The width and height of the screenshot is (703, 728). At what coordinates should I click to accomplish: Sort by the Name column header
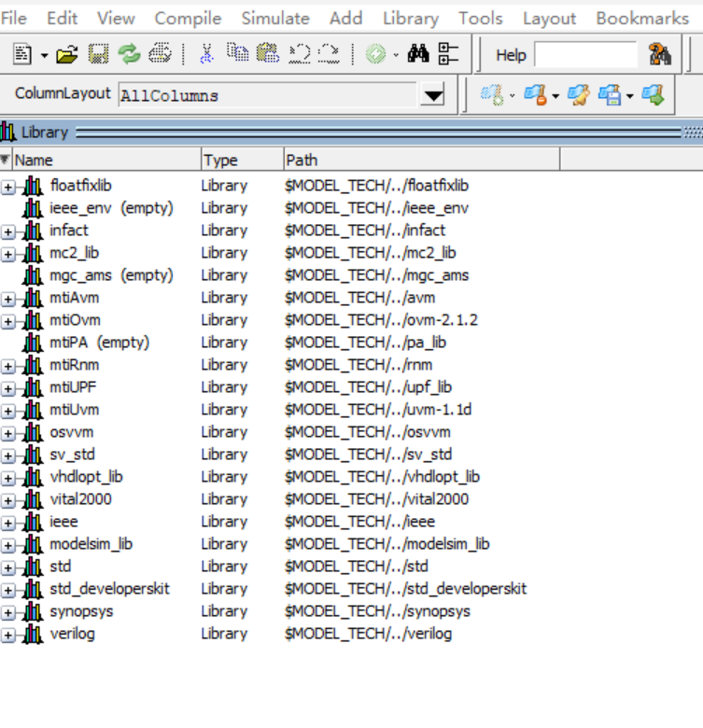pyautogui.click(x=106, y=161)
